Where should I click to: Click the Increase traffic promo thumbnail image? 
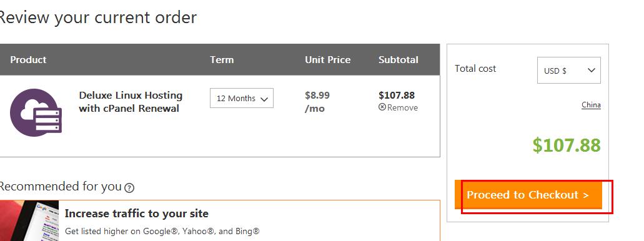click(x=29, y=220)
